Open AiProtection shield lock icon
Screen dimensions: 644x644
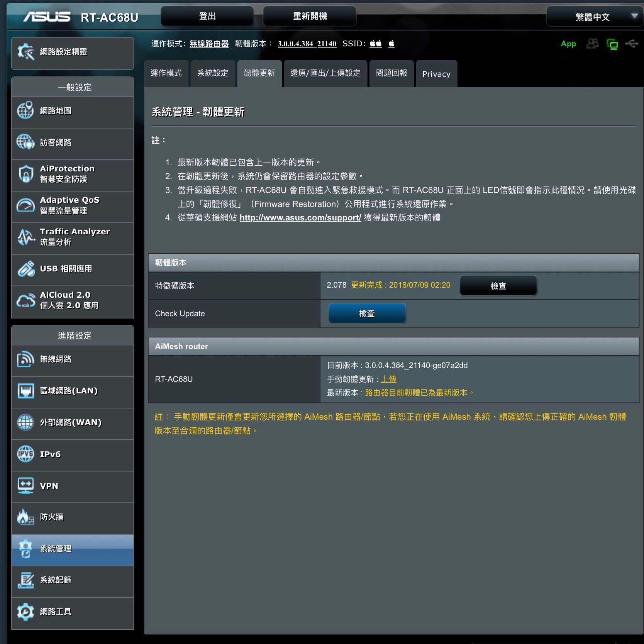coord(25,174)
